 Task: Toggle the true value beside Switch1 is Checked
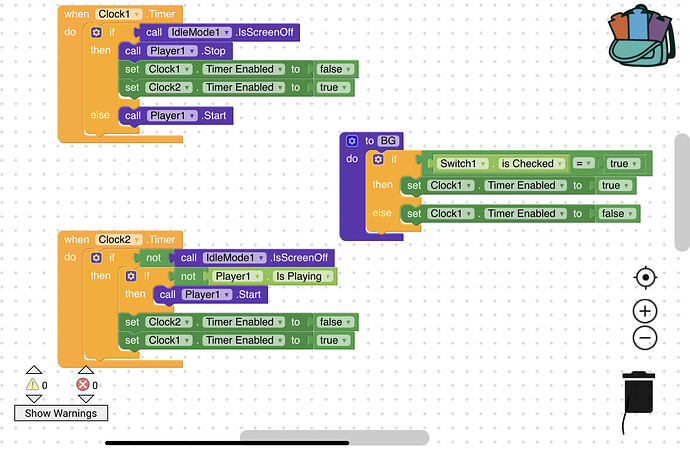(x=623, y=164)
